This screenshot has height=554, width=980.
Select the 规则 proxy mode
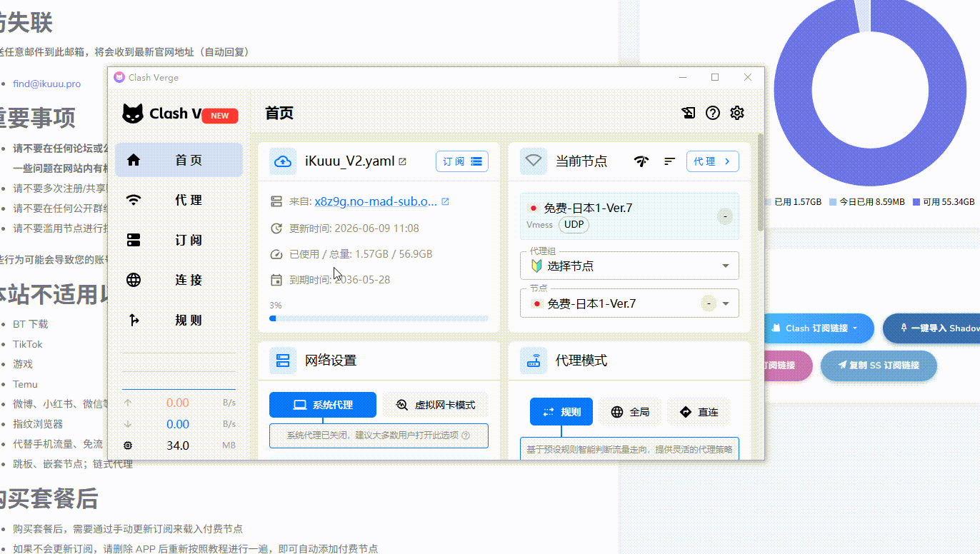561,412
